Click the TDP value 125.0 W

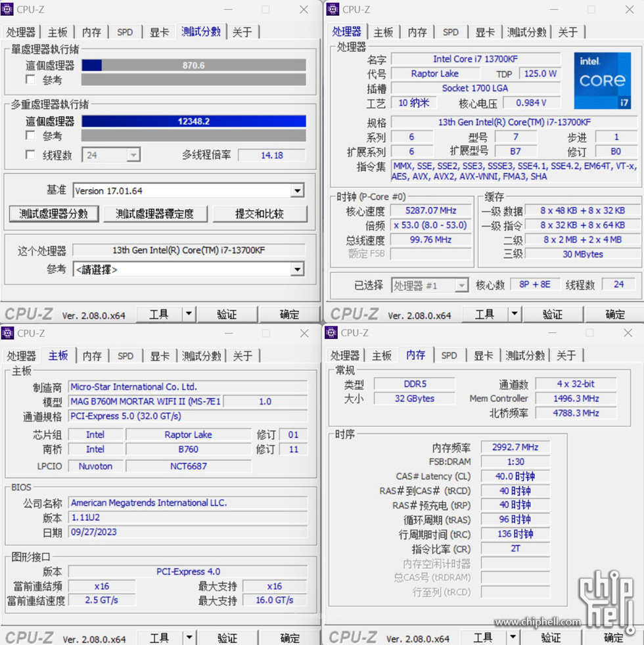point(540,74)
